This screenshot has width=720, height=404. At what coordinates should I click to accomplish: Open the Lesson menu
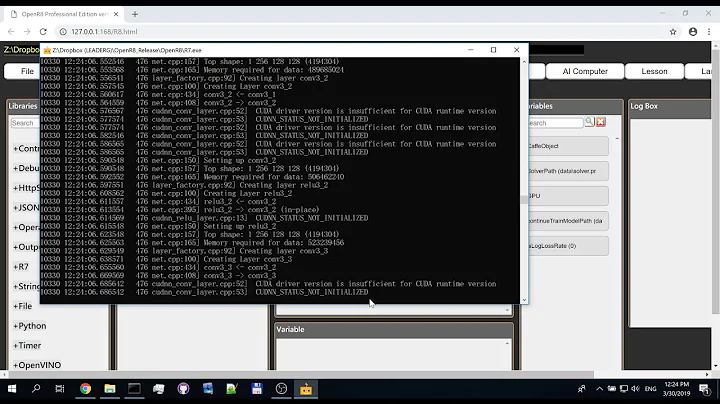point(654,71)
